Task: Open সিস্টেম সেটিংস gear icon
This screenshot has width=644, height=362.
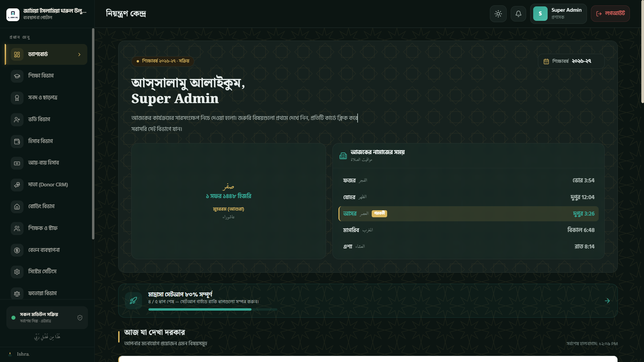Action: pos(17,272)
